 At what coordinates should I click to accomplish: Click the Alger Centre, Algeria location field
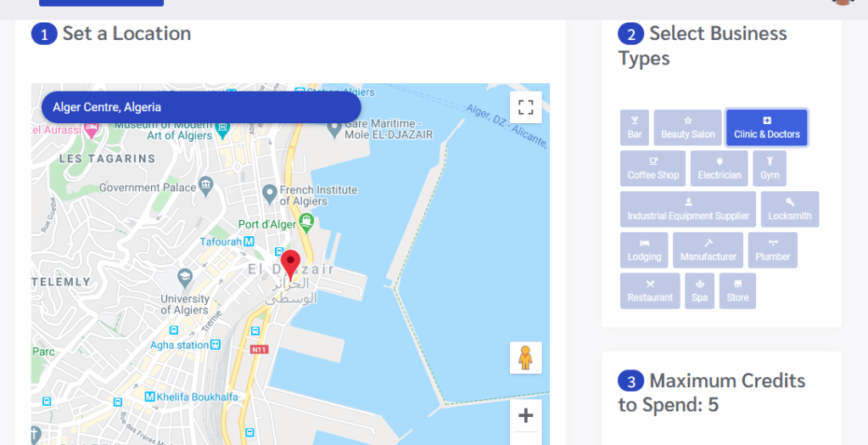201,107
